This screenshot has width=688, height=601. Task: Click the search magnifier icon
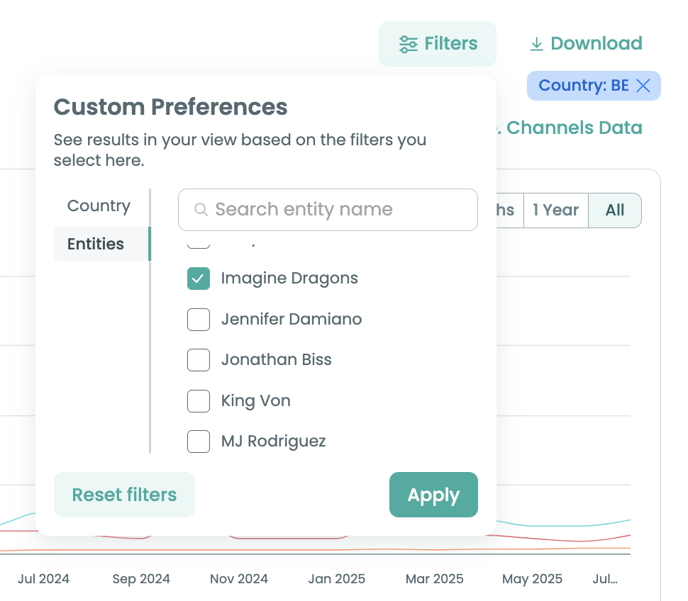(x=201, y=210)
